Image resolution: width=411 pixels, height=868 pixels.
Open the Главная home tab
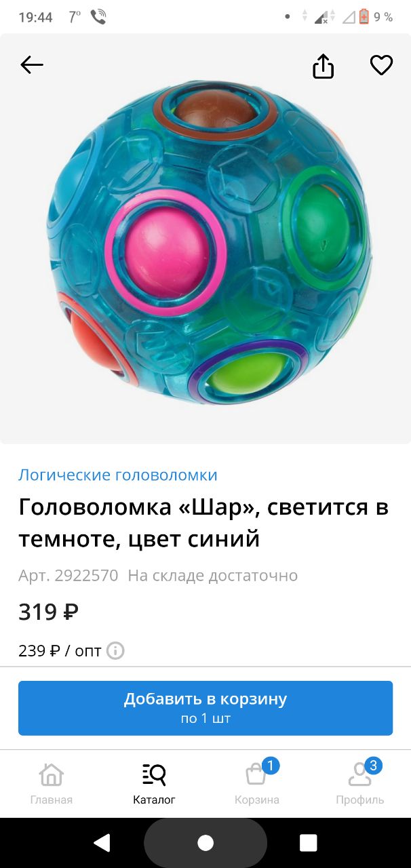52,785
